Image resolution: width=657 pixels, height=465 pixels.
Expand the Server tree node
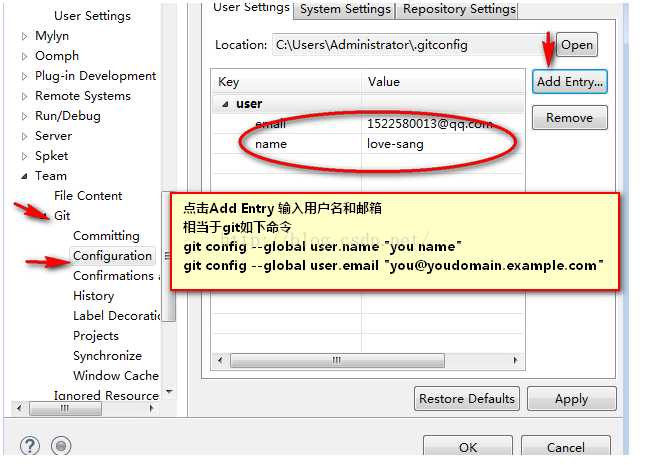(x=24, y=136)
